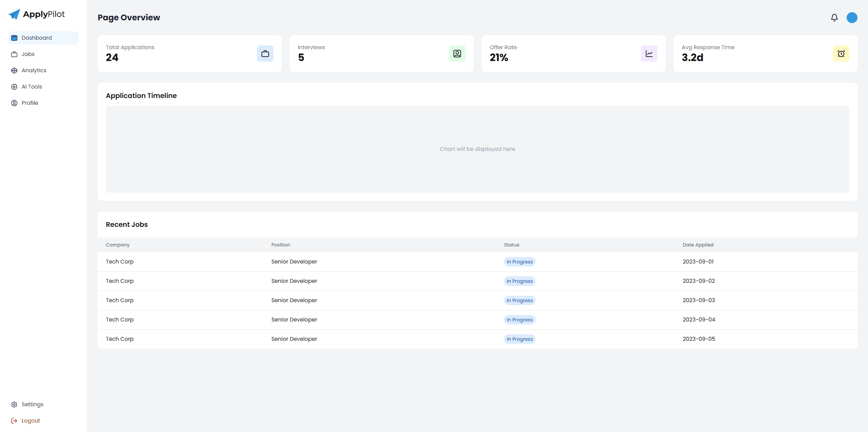Viewport: 868px width, 432px height.
Task: Open the notifications bell
Action: 834,17
